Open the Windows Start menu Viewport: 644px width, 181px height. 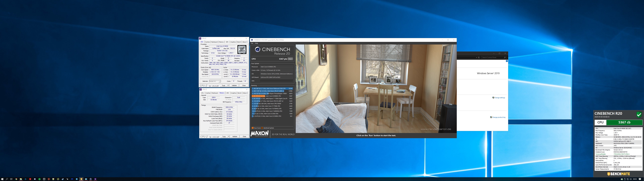(x=2, y=179)
